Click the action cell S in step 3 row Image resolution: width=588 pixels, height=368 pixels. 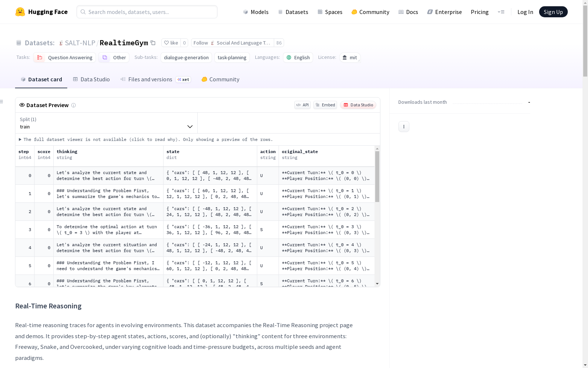268,230
